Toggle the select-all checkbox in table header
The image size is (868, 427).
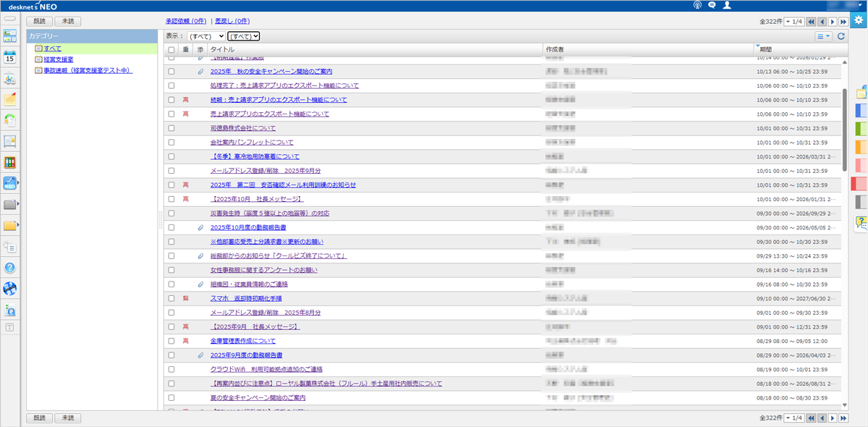(171, 49)
